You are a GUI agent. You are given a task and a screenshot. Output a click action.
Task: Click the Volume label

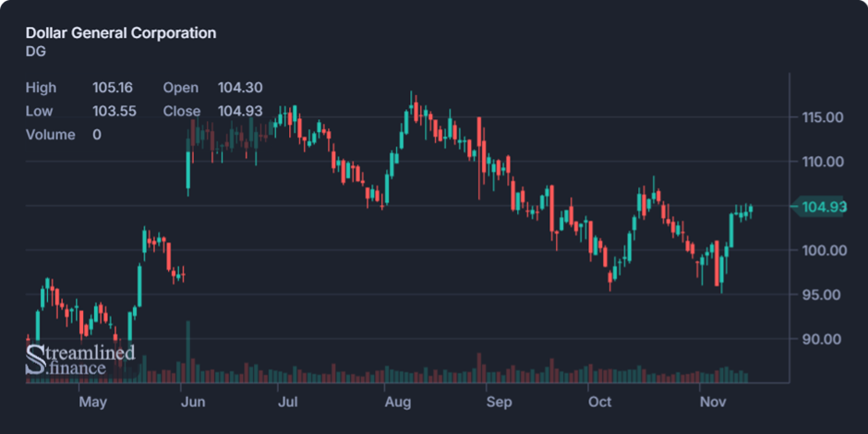click(51, 135)
